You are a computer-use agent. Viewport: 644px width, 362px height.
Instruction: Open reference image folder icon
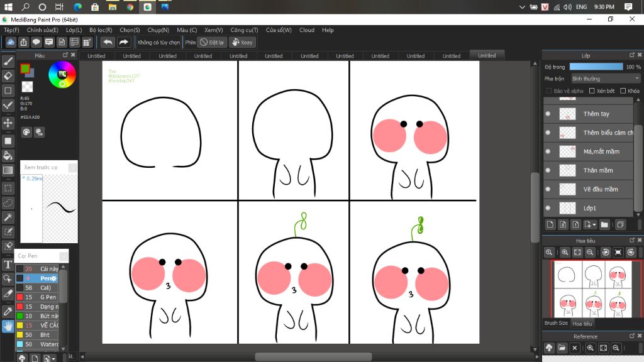(x=562, y=348)
